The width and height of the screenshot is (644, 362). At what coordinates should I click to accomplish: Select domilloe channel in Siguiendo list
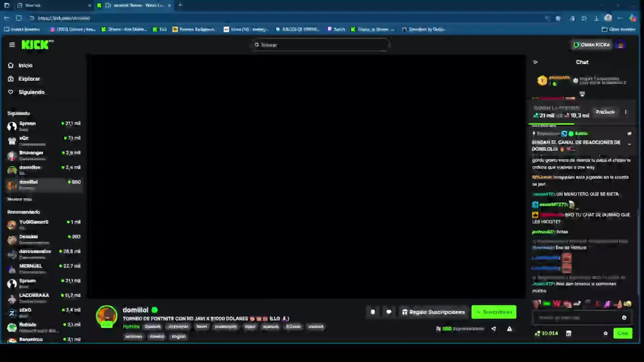coord(44,169)
